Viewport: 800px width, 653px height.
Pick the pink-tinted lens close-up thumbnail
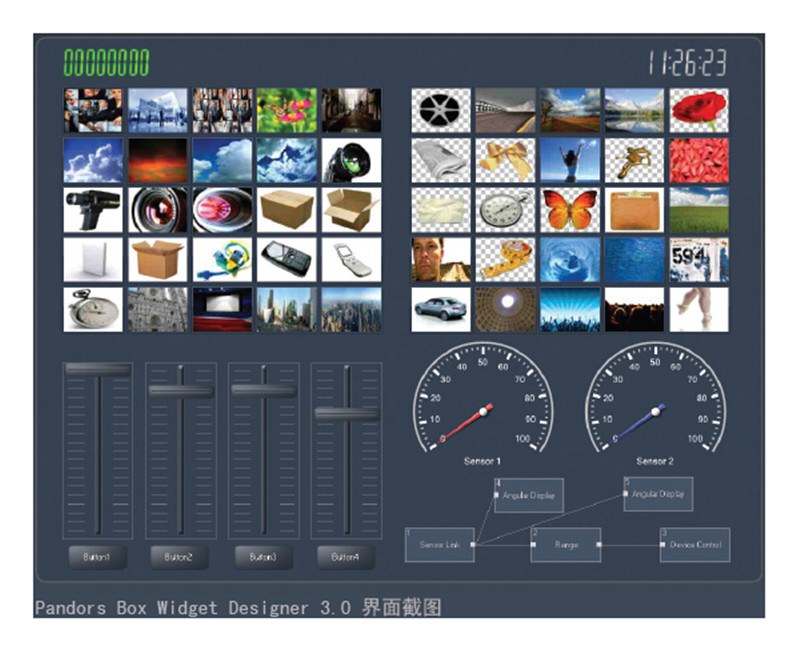[x=222, y=210]
